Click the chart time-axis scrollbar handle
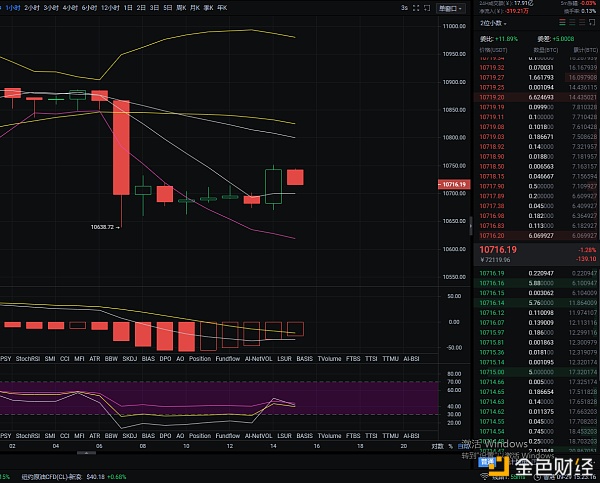The height and width of the screenshot is (483, 600). coord(86,453)
